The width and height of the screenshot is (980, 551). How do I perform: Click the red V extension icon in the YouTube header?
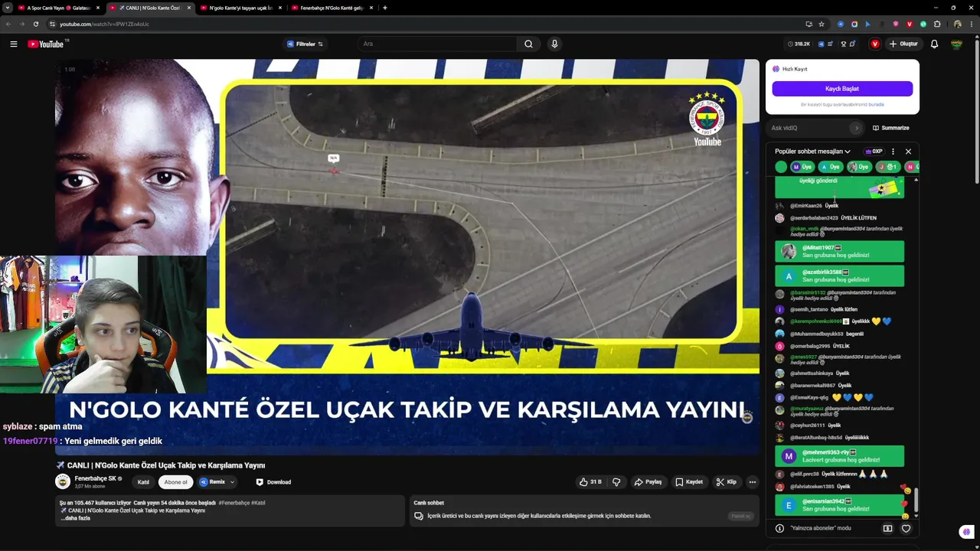pos(875,44)
